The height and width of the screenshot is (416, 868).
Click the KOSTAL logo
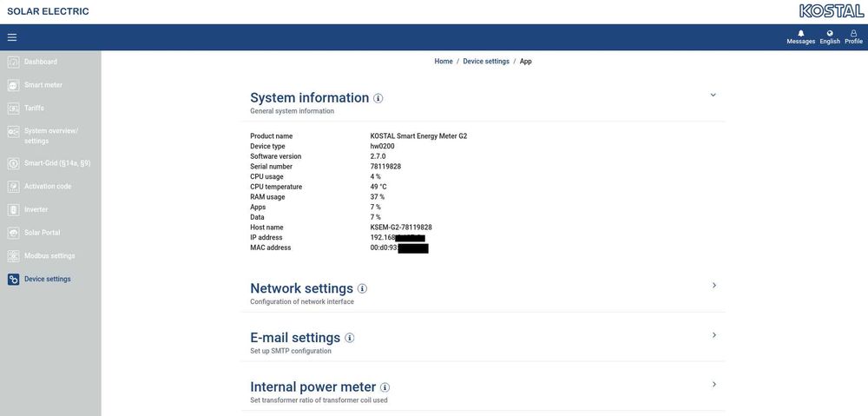point(832,11)
